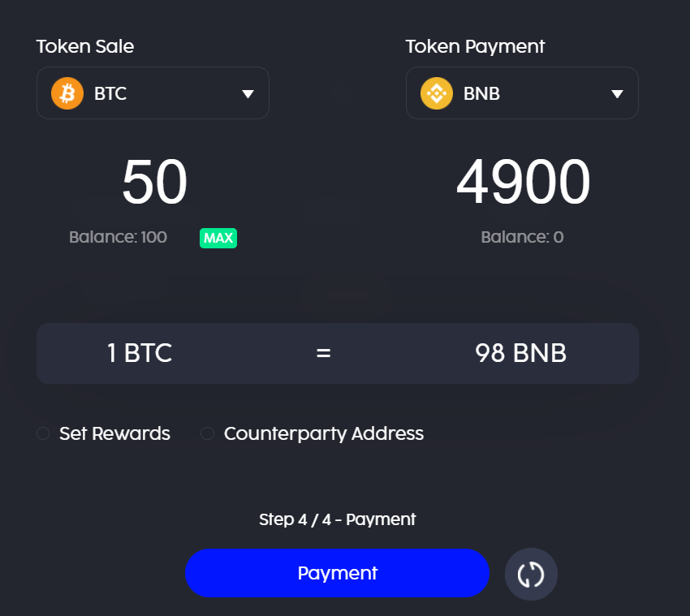Click the 4900 payment amount field

click(523, 182)
